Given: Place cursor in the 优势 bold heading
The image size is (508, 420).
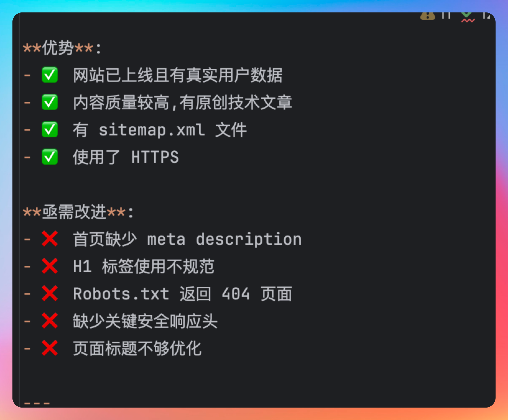Looking at the screenshot, I should 58,48.
